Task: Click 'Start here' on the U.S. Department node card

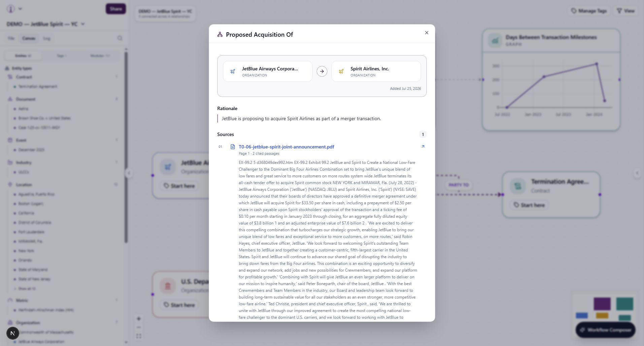Action: (180, 305)
